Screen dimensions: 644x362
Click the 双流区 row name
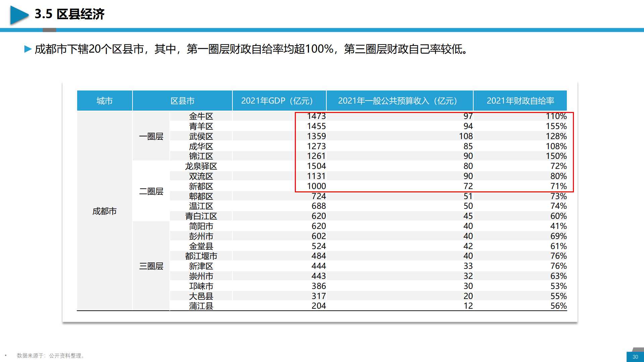coord(201,176)
